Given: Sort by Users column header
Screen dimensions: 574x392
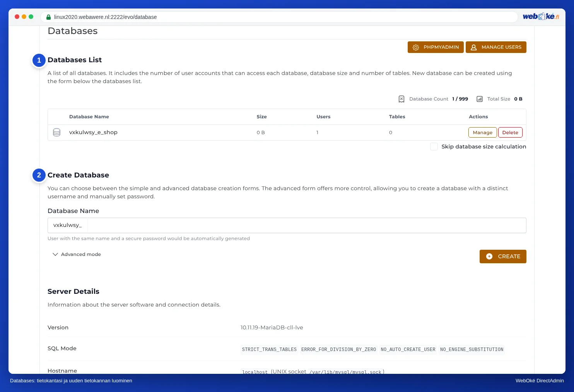Looking at the screenshot, I should 323,117.
